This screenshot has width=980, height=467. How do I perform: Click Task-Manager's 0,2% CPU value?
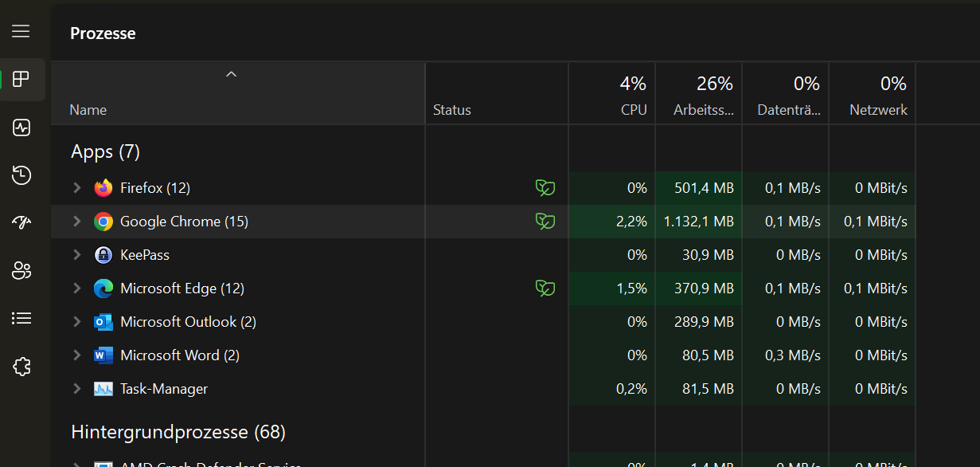click(632, 389)
